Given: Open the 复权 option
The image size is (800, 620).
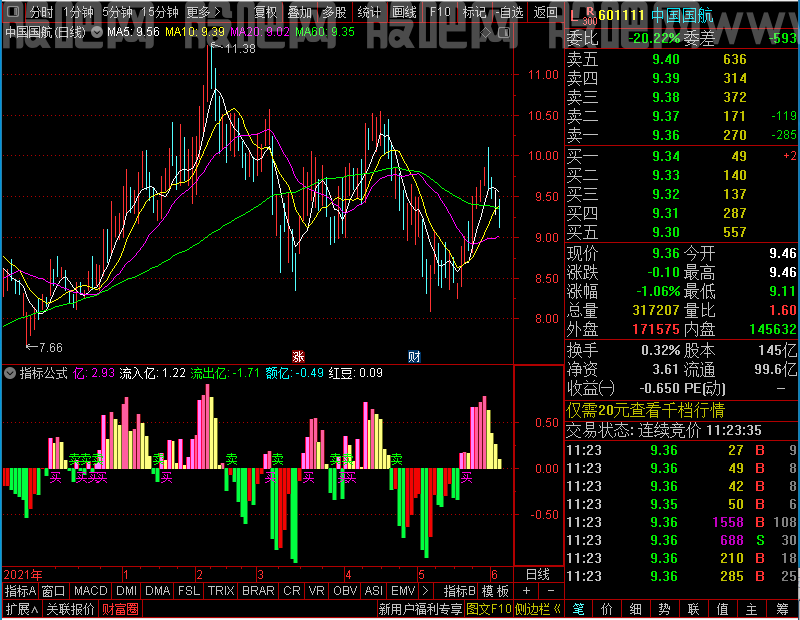Looking at the screenshot, I should tap(265, 12).
